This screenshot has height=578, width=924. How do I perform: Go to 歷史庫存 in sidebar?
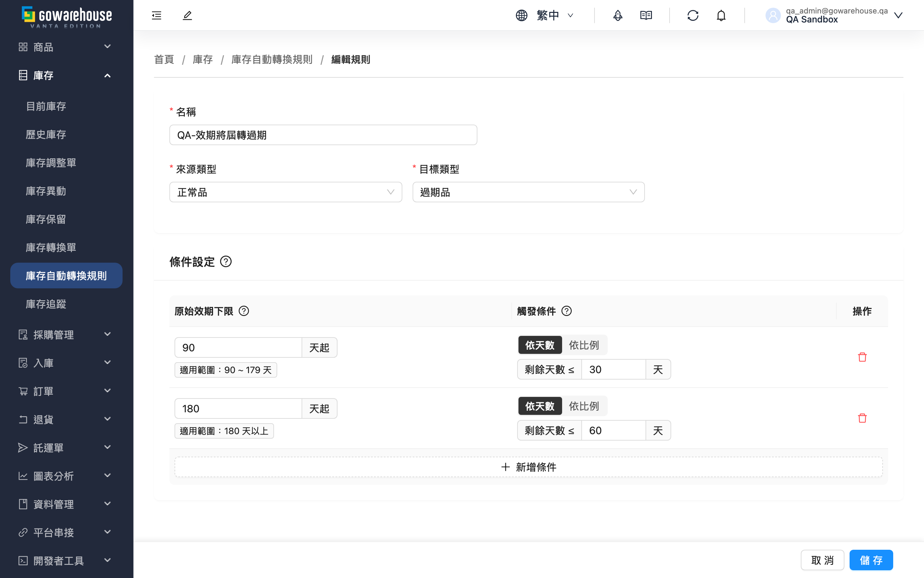point(46,134)
